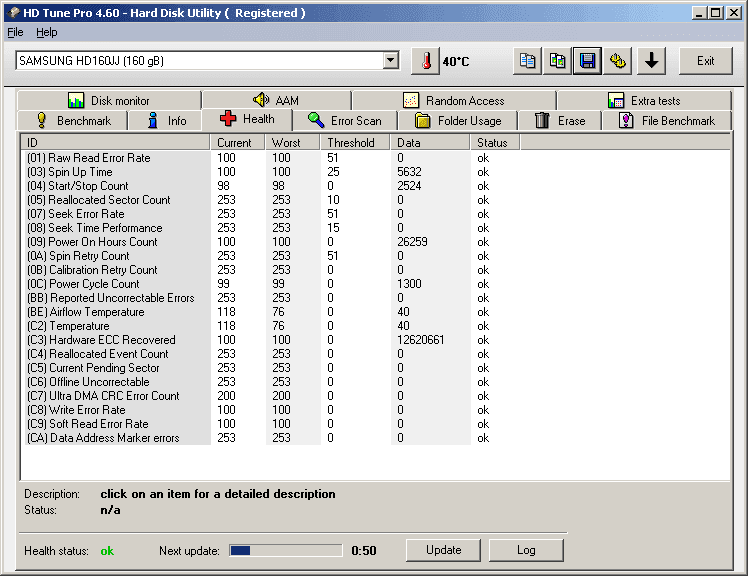Open the Info tab
The image size is (748, 576).
(166, 121)
